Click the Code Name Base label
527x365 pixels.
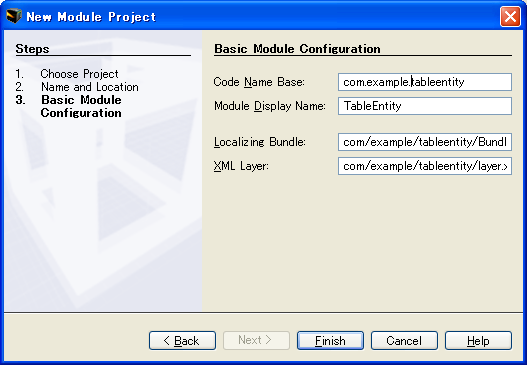tap(259, 82)
